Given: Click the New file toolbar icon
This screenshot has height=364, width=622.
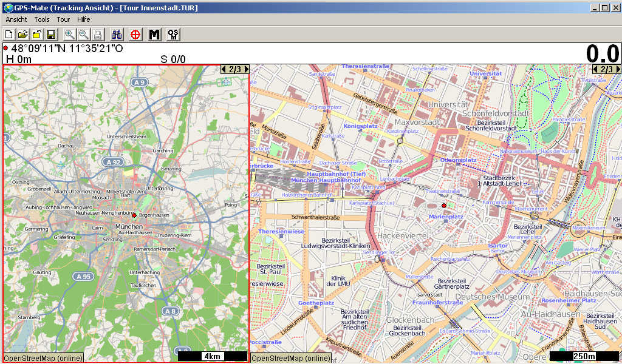Looking at the screenshot, I should [9, 35].
